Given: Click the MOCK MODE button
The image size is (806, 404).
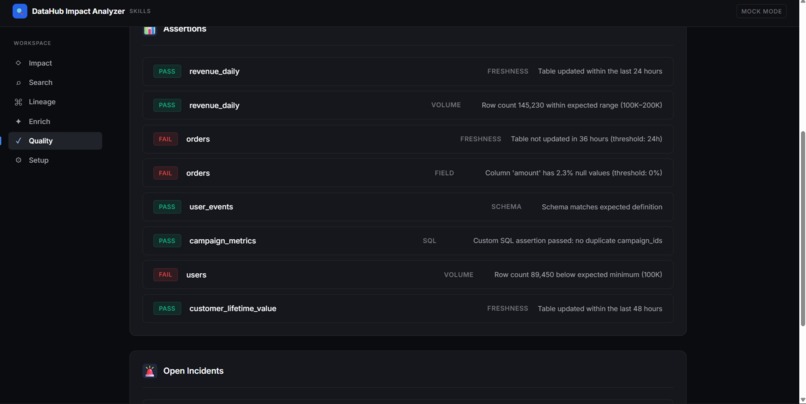Looking at the screenshot, I should 761,11.
